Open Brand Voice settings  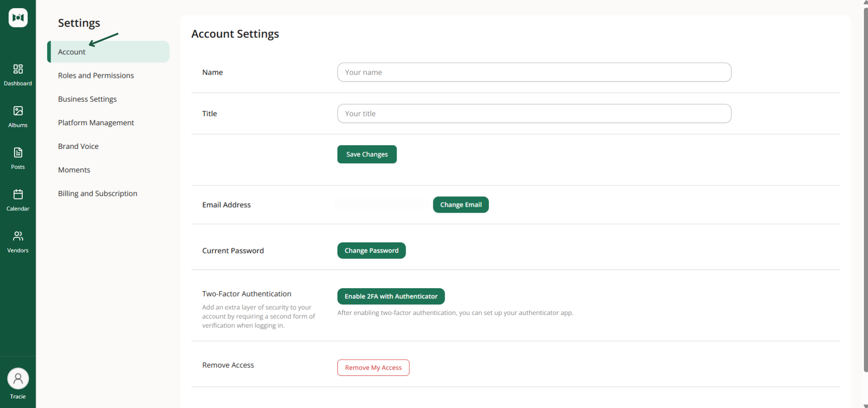(x=78, y=146)
